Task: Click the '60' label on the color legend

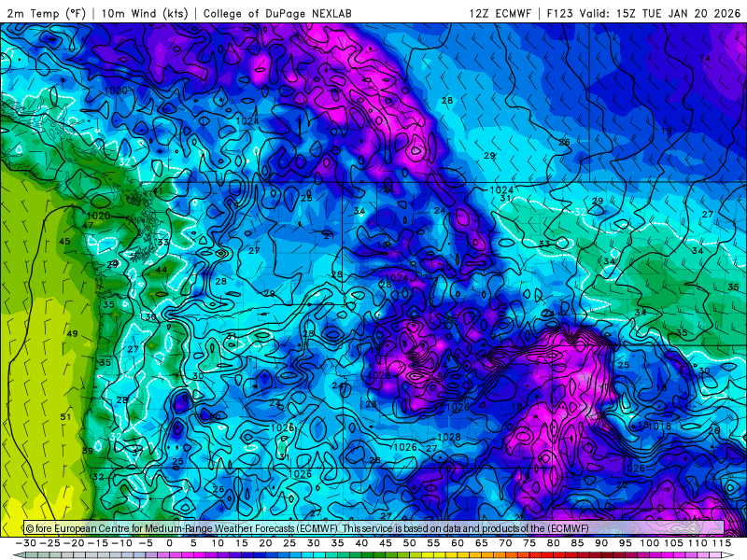Action: (x=458, y=543)
